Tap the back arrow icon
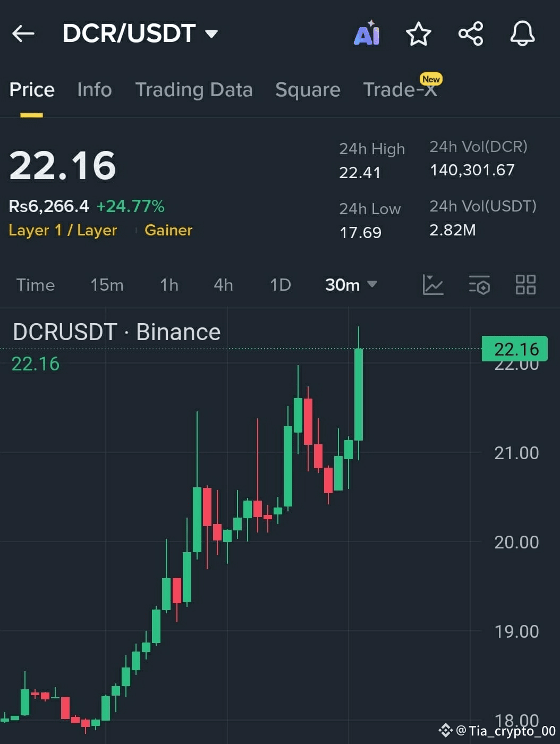Image resolution: width=560 pixels, height=744 pixels. click(23, 33)
